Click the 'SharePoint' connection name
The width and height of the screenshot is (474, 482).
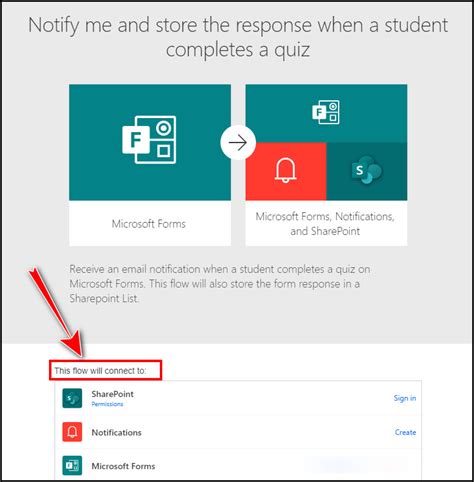113,394
